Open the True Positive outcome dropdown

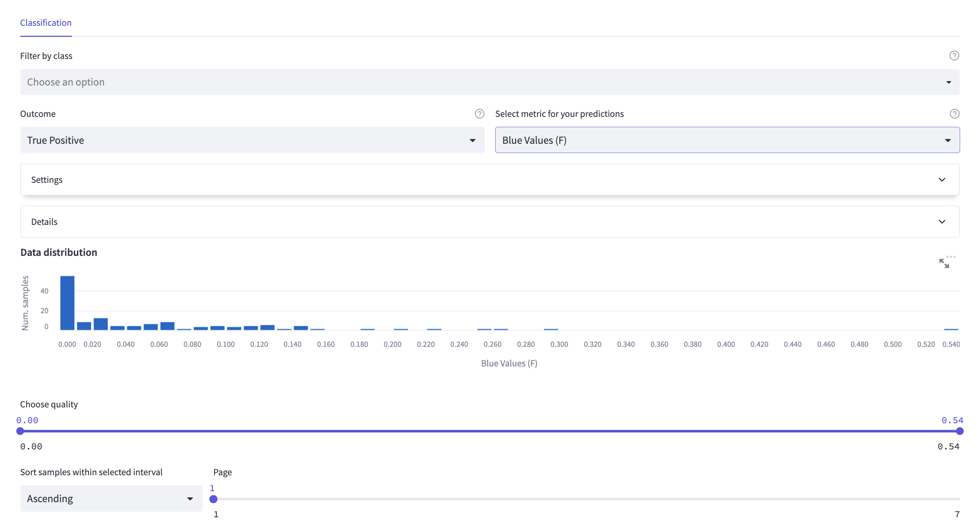point(252,140)
